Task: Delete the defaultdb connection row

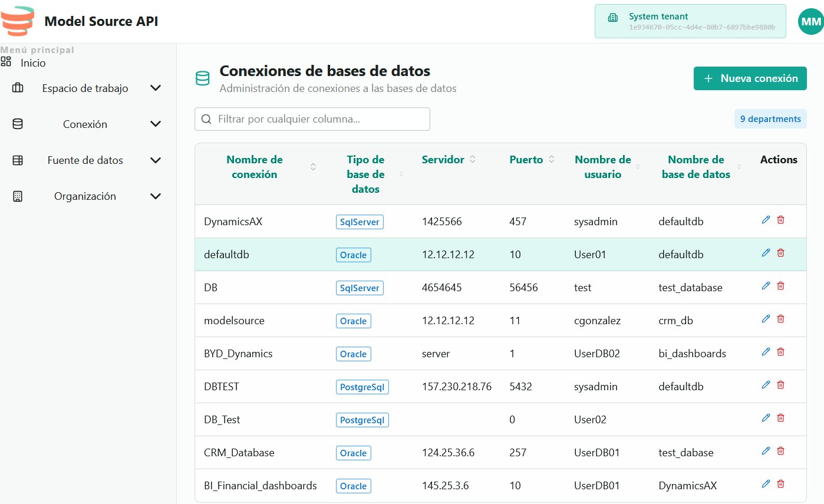Action: tap(780, 253)
